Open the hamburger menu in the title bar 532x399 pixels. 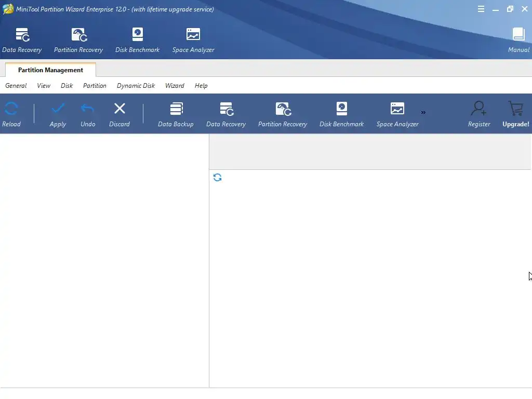481,9
